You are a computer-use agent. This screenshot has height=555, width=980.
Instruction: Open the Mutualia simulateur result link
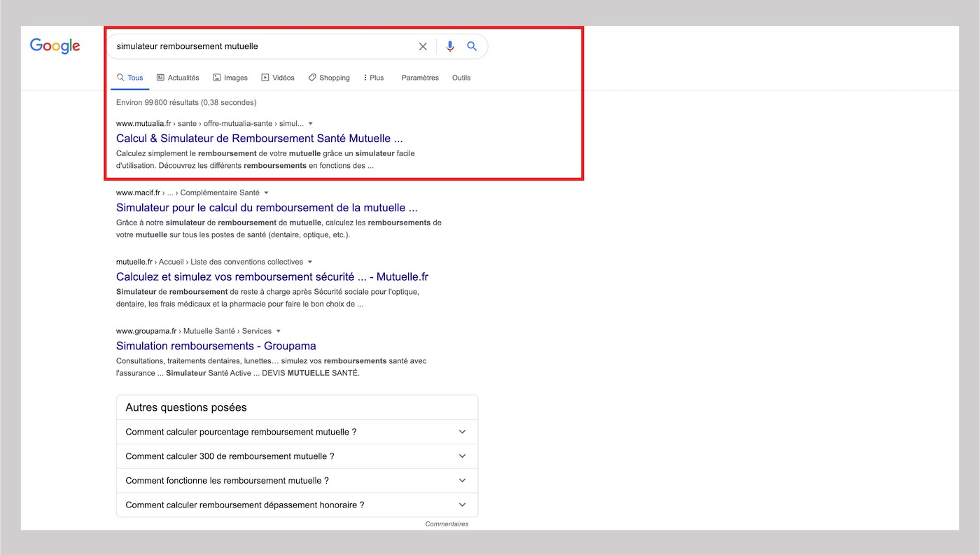tap(259, 139)
